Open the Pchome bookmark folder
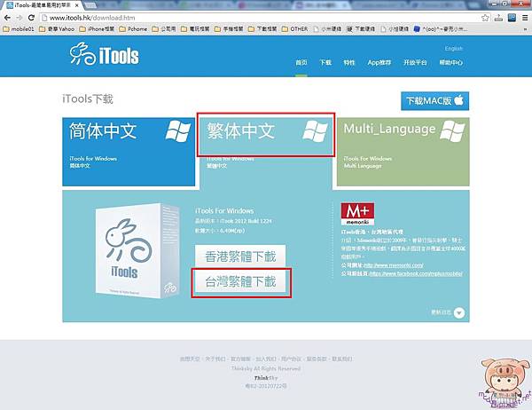This screenshot has width=532, height=410. 133,29
